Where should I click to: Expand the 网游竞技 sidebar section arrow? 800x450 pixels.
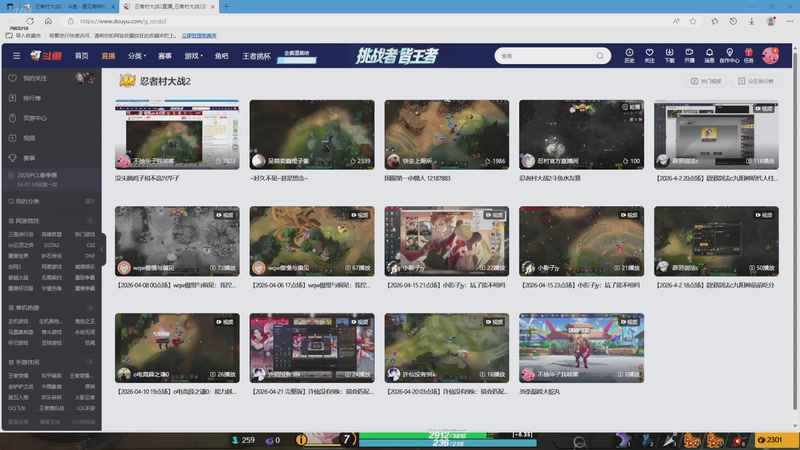coord(90,221)
